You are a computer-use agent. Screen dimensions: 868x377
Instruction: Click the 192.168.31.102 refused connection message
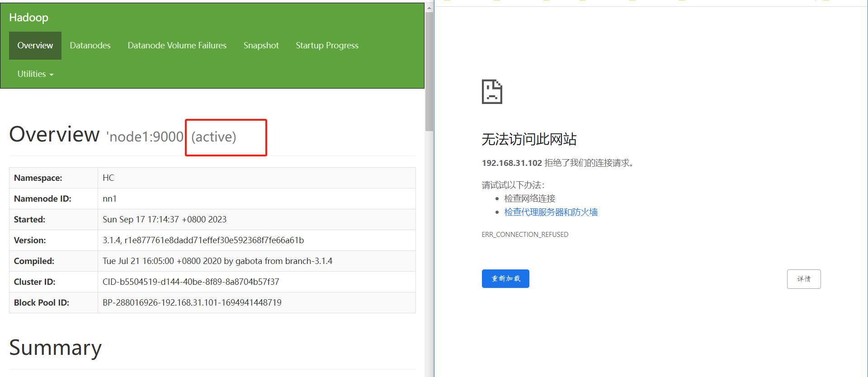click(558, 163)
